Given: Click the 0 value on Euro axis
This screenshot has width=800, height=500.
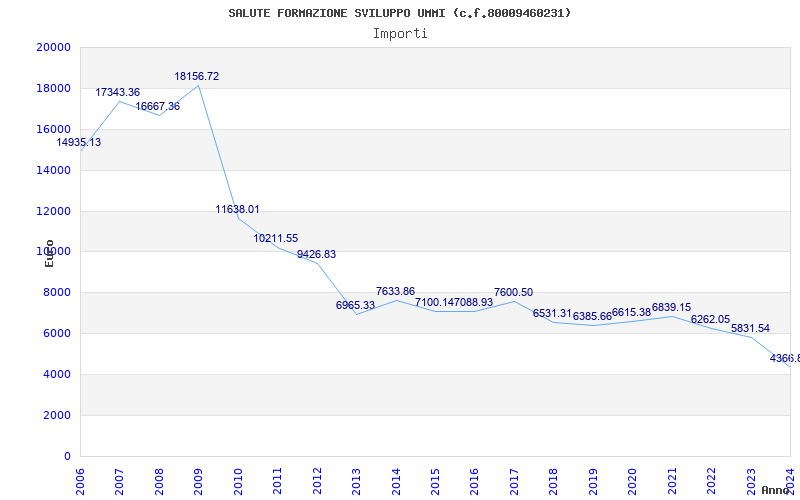Looking at the screenshot, I should tap(67, 456).
